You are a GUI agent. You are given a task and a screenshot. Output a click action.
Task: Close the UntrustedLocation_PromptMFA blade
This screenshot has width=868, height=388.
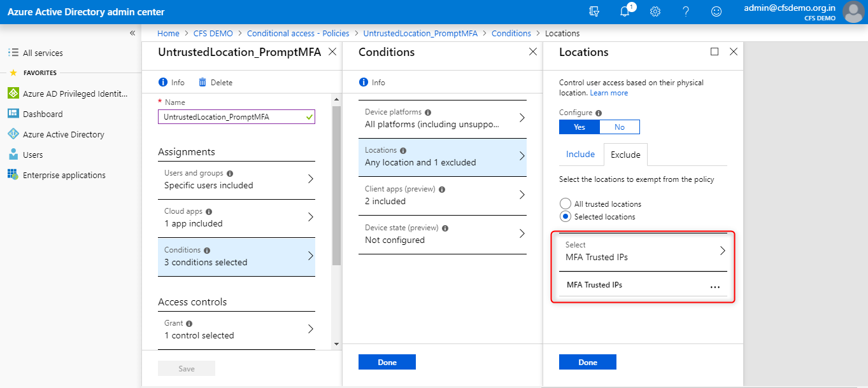pyautogui.click(x=332, y=52)
